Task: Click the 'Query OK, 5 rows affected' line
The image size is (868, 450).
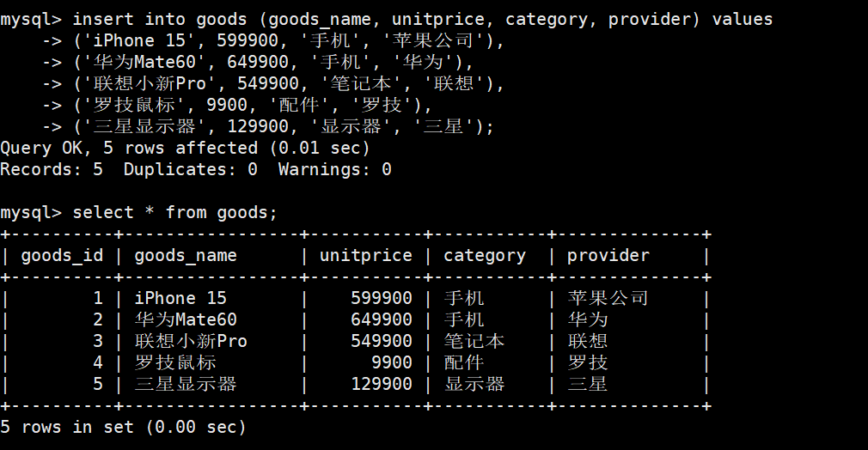Action: (x=185, y=149)
